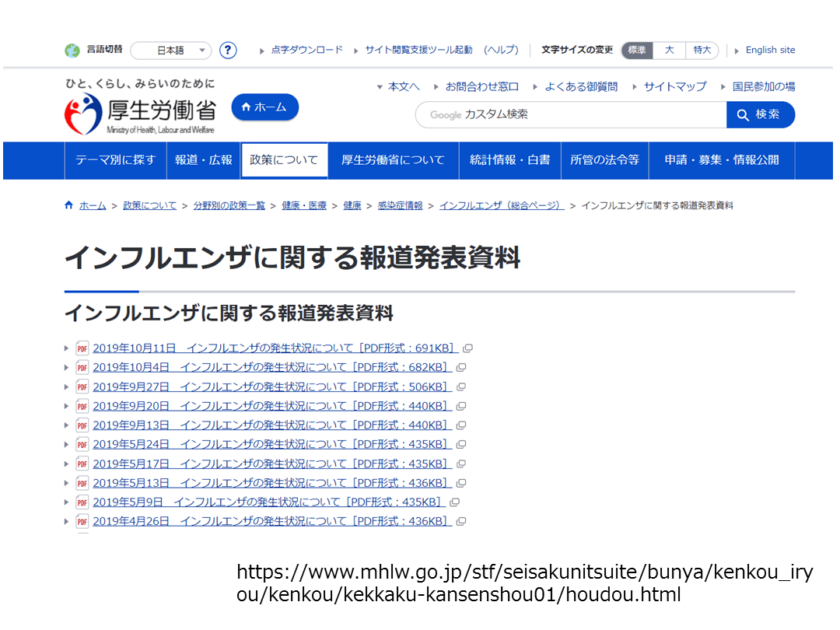Click the Google custom search field
The width and height of the screenshot is (840, 630).
click(x=572, y=115)
